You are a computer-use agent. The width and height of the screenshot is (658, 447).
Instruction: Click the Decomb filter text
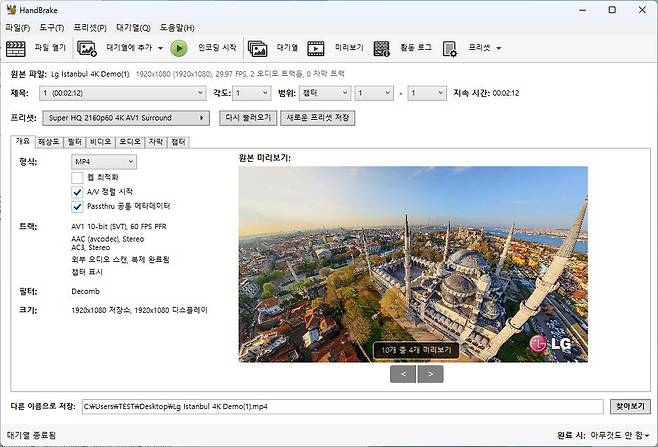click(x=86, y=291)
